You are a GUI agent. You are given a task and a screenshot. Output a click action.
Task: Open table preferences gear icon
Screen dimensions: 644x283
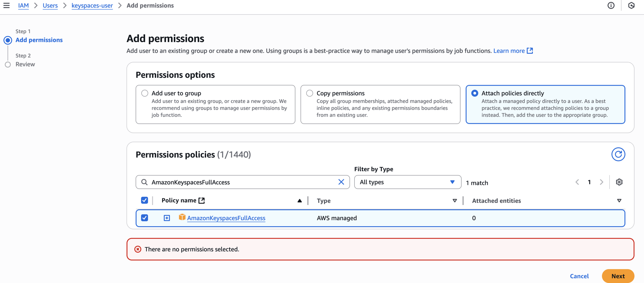(x=619, y=182)
